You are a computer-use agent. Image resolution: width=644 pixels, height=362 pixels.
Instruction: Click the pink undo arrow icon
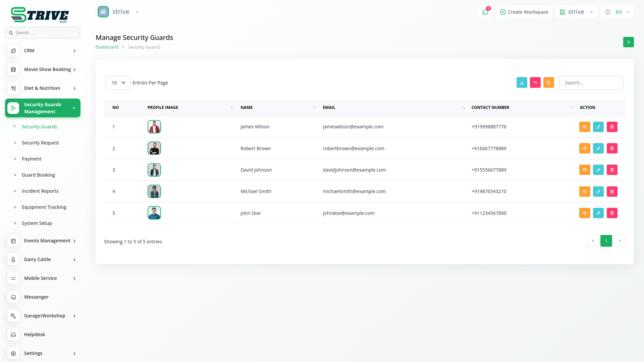(x=535, y=82)
